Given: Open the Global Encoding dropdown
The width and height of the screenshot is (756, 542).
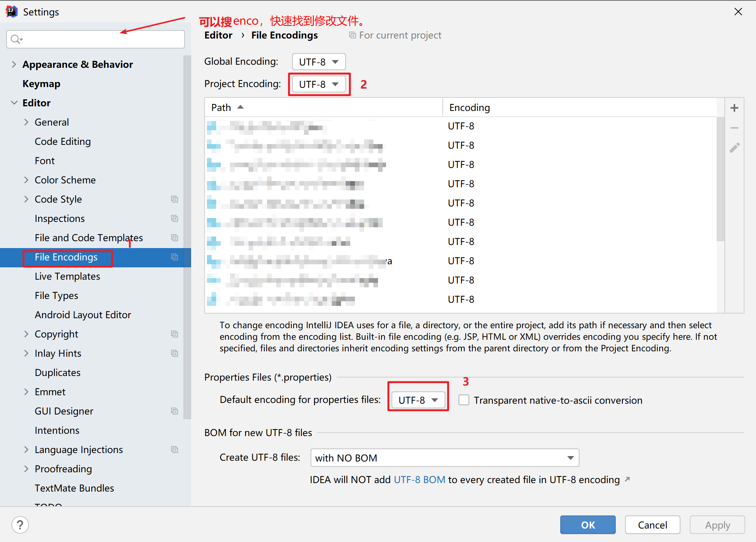Looking at the screenshot, I should [319, 62].
